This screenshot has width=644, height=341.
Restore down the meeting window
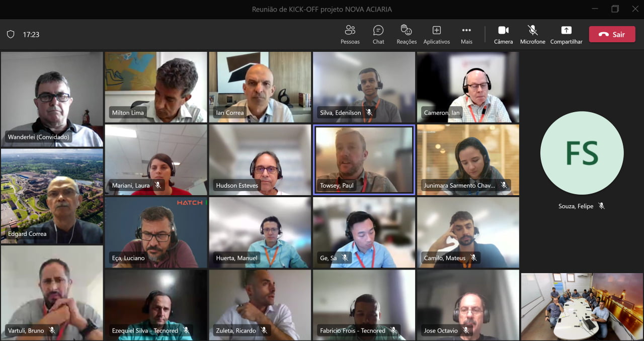click(615, 9)
